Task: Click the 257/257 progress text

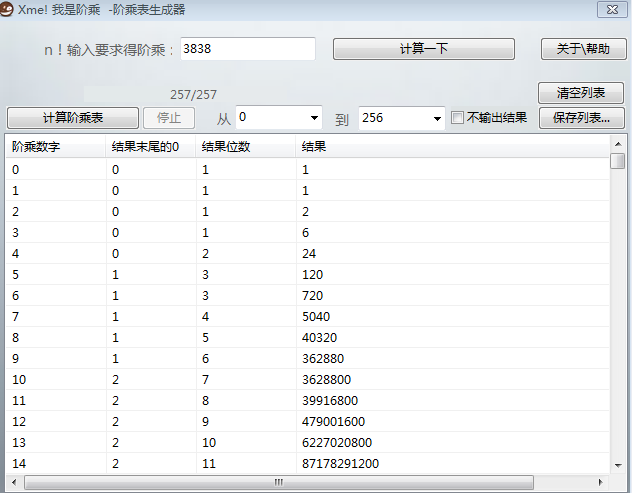Action: tap(193, 95)
